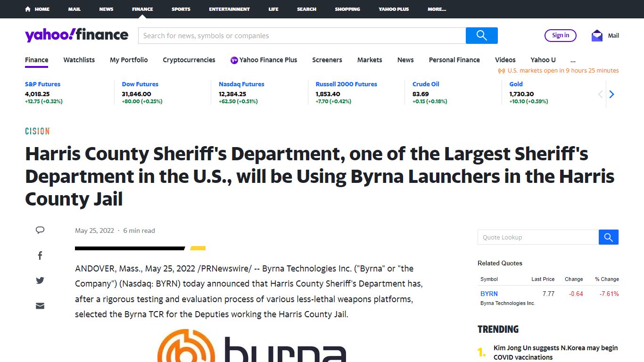Open the comments speech bubble icon
This screenshot has height=362, width=644.
(40, 230)
